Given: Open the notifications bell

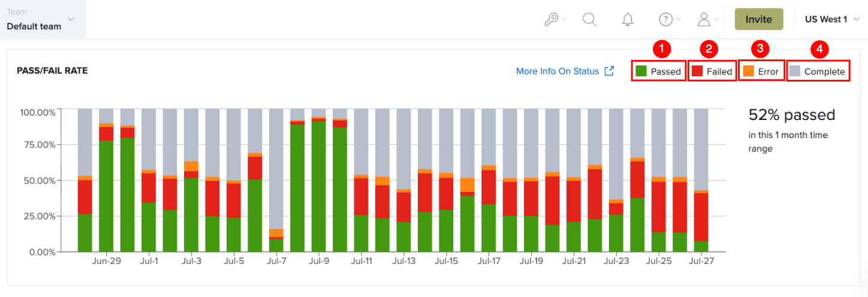Looking at the screenshot, I should (x=628, y=19).
